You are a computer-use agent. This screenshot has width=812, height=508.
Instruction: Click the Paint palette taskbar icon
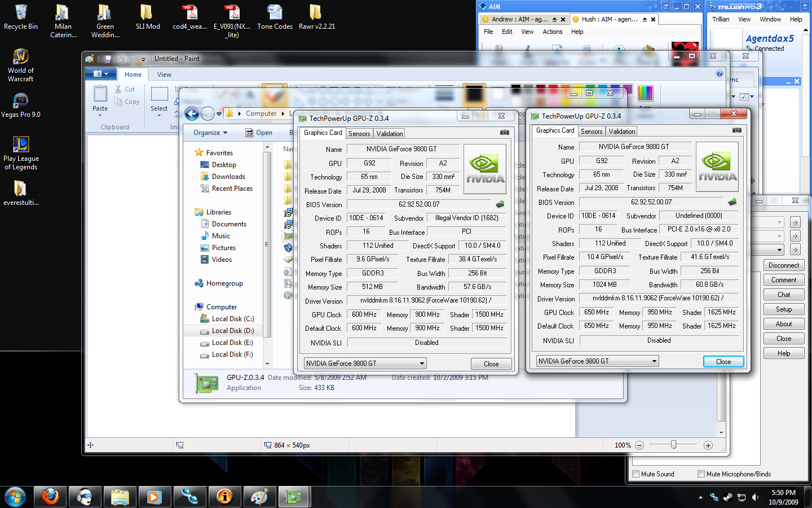coord(259,497)
